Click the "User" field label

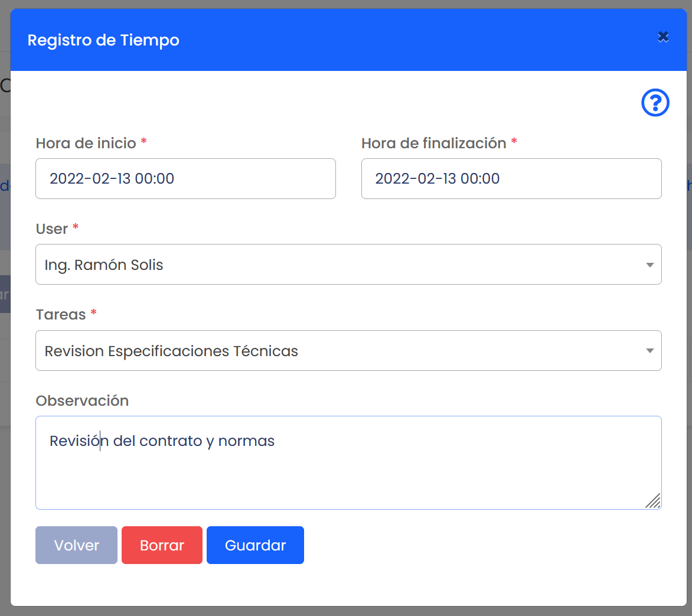click(52, 229)
